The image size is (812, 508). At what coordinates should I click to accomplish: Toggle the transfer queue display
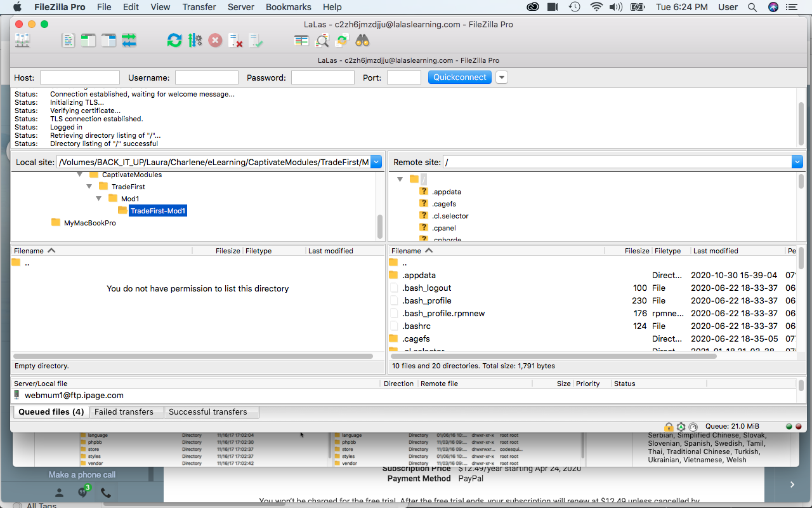(x=129, y=41)
